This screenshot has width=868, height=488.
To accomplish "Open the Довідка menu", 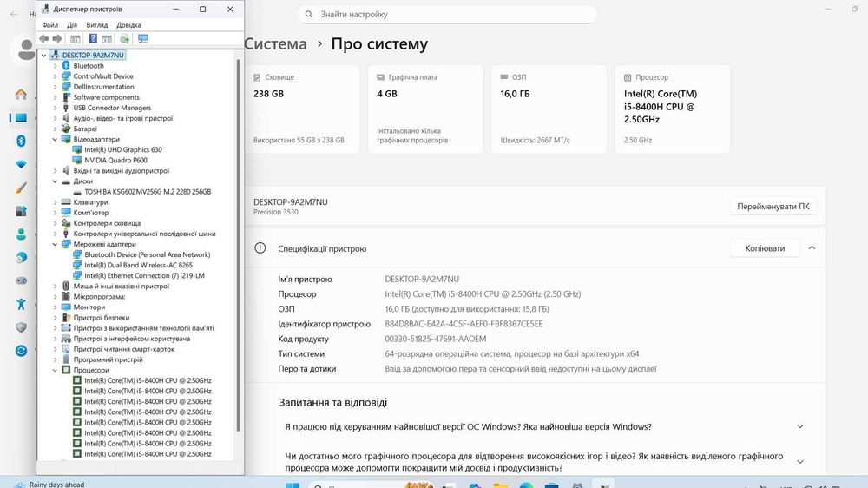I will tap(128, 25).
